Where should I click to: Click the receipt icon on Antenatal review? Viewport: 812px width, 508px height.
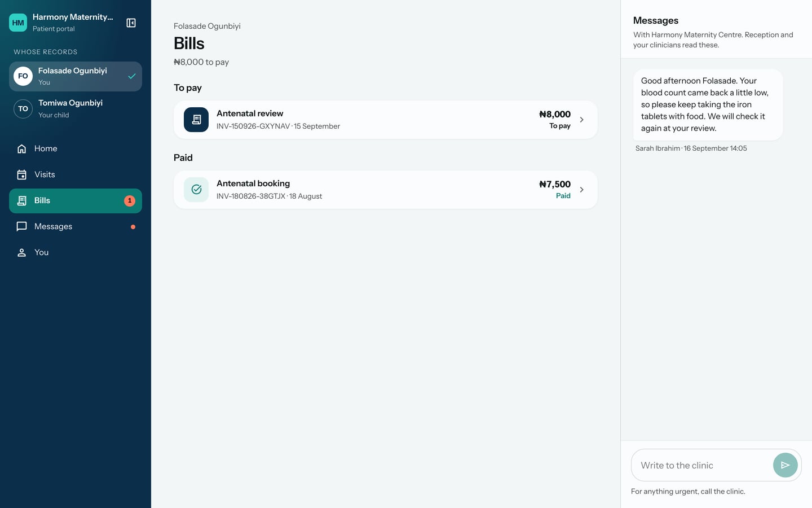coord(196,120)
